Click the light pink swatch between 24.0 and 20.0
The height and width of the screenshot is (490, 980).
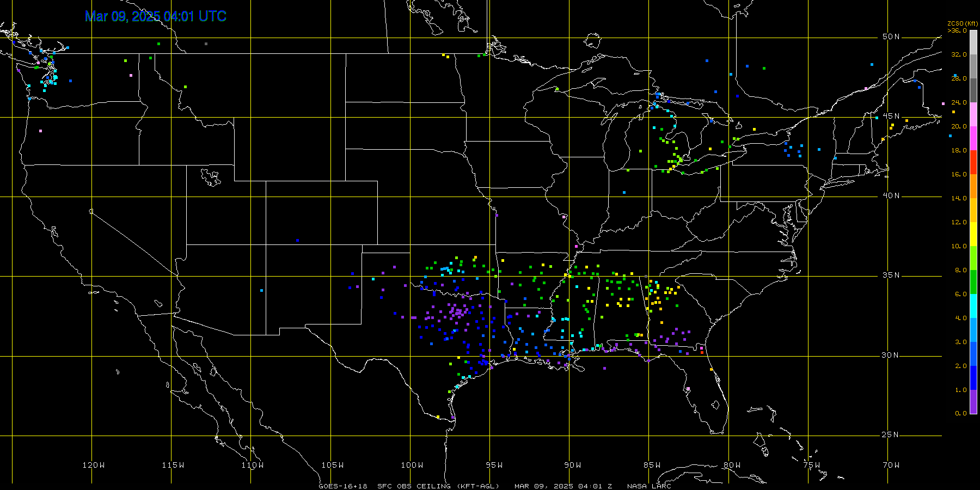(x=973, y=114)
